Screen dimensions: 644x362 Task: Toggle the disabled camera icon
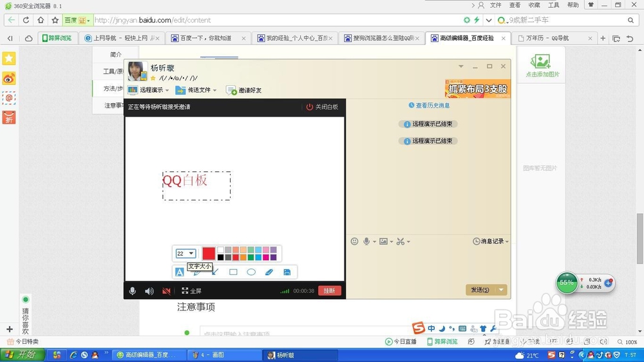click(166, 291)
